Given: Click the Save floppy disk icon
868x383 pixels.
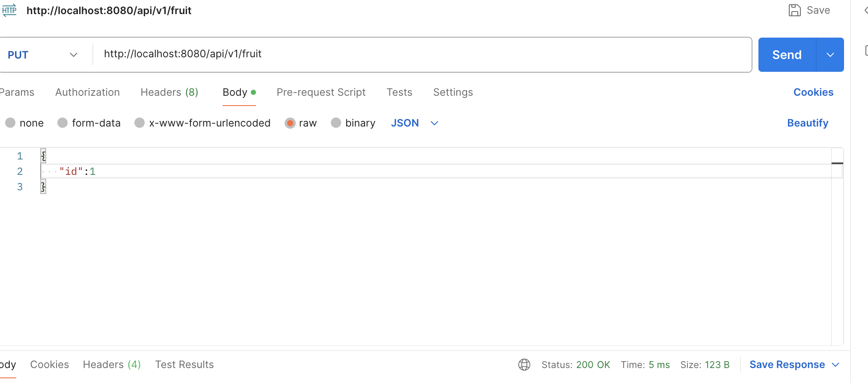Looking at the screenshot, I should 794,10.
